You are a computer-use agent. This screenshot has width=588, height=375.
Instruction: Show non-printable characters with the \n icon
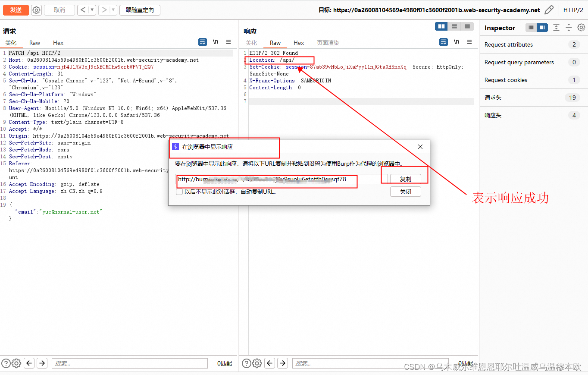point(216,42)
